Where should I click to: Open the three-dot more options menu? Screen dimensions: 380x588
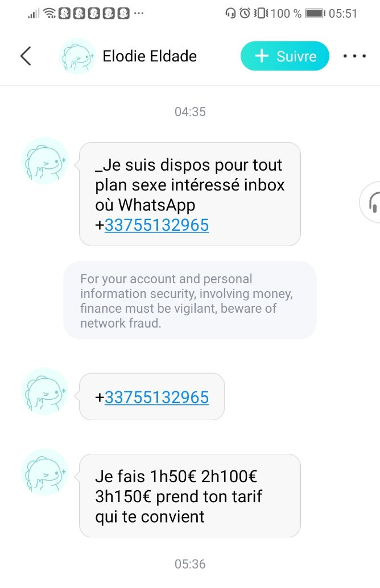(x=354, y=56)
